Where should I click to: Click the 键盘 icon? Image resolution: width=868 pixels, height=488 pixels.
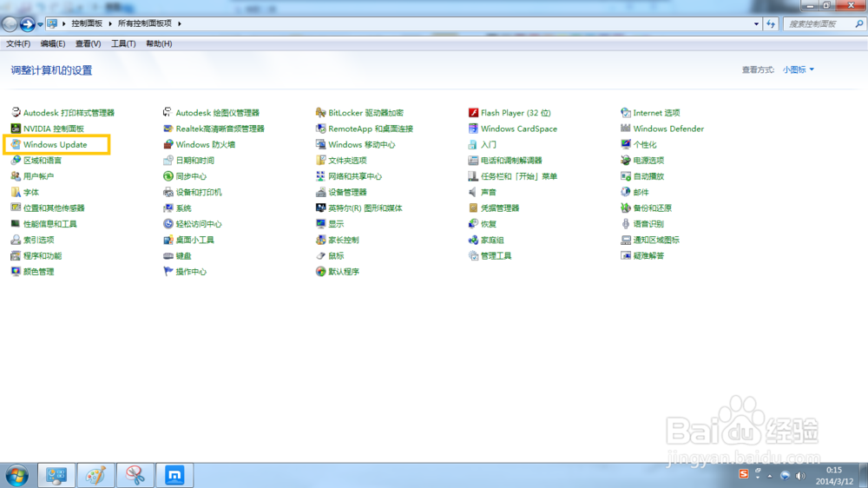168,256
